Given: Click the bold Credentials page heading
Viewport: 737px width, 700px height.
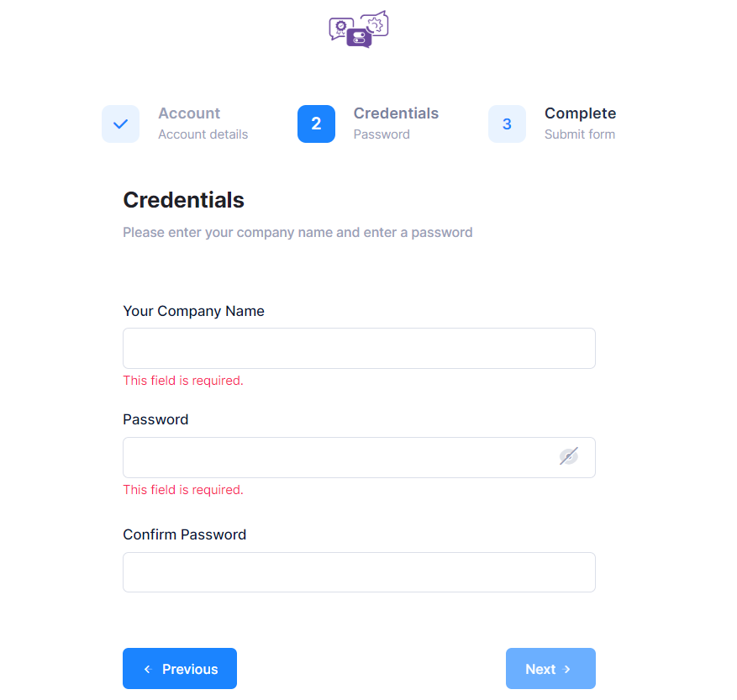Looking at the screenshot, I should [183, 200].
